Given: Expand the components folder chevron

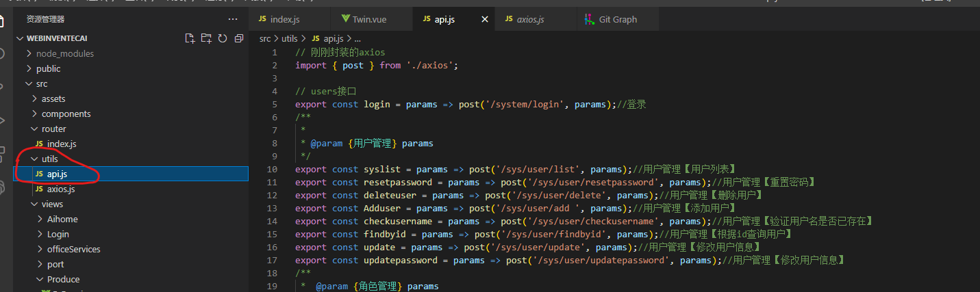Looking at the screenshot, I should pyautogui.click(x=34, y=114).
